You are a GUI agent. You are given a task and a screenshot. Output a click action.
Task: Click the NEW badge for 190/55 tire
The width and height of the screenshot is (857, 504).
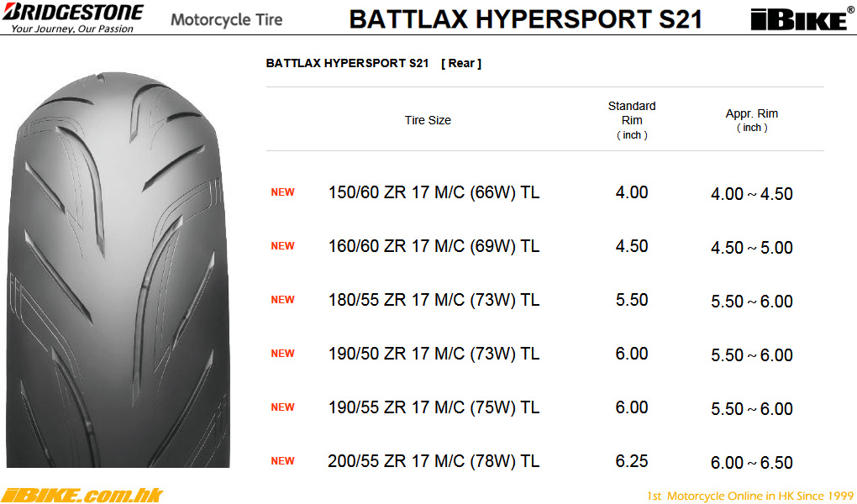coord(282,407)
